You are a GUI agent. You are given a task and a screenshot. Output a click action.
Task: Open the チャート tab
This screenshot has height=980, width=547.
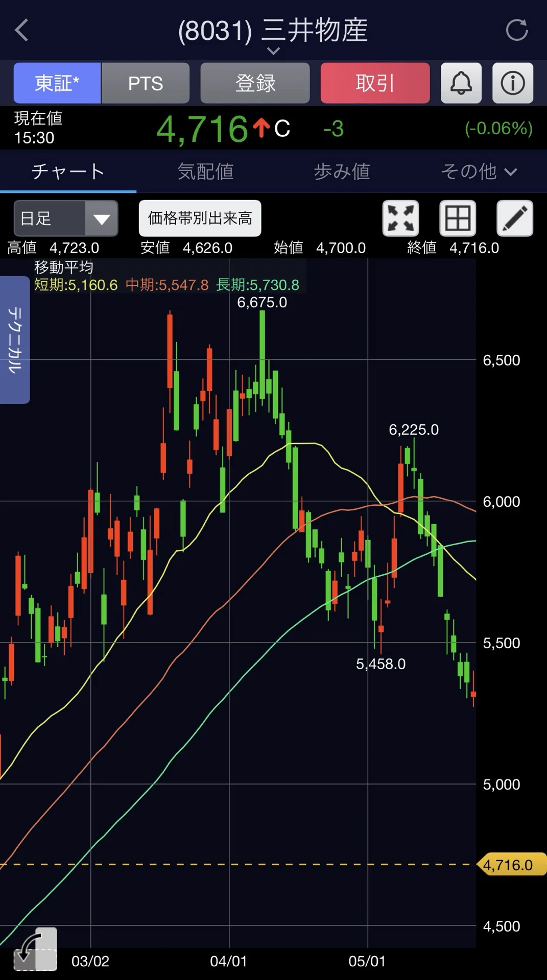pos(68,171)
